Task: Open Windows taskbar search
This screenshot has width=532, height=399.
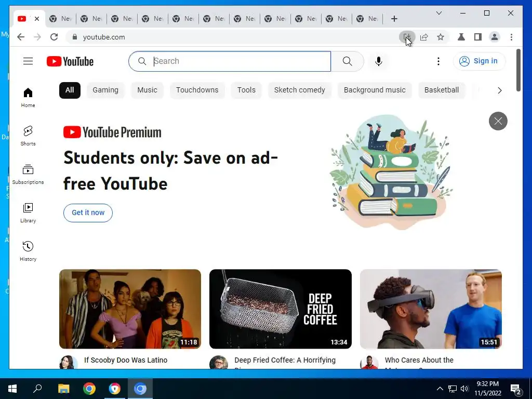Action: pos(37,389)
